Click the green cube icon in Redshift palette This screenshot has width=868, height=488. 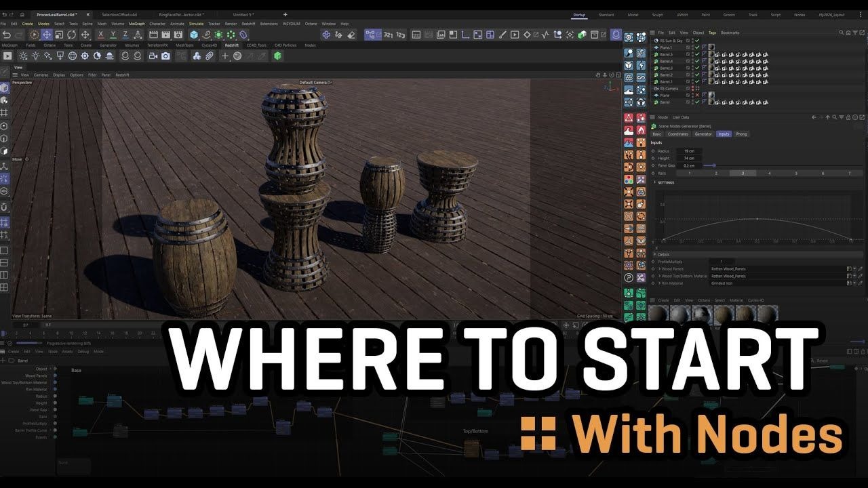pyautogui.click(x=277, y=56)
